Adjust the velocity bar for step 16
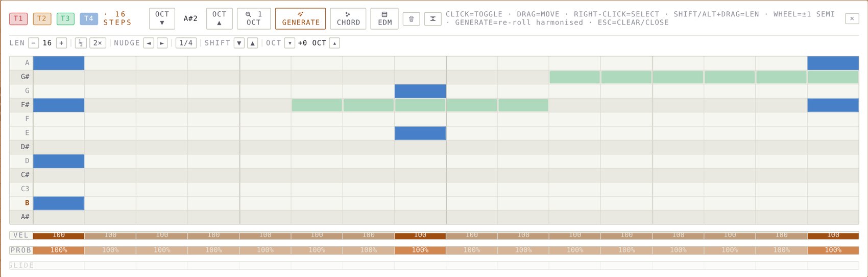This screenshot has height=277, width=868. 833,236
